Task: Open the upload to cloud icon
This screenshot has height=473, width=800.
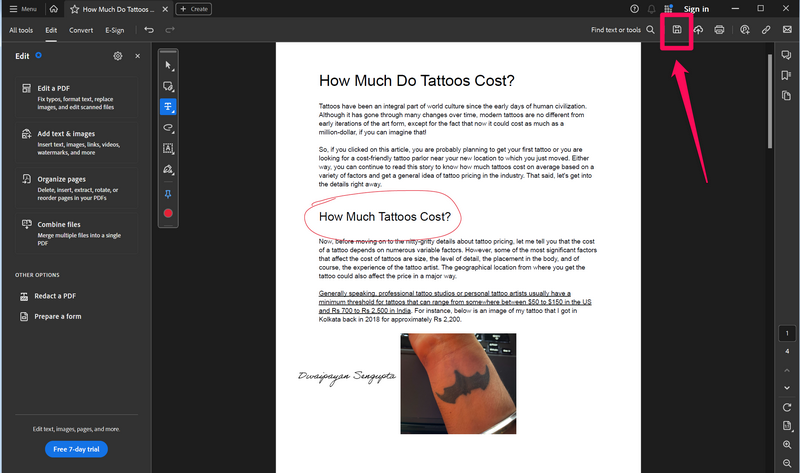Action: pyautogui.click(x=698, y=30)
